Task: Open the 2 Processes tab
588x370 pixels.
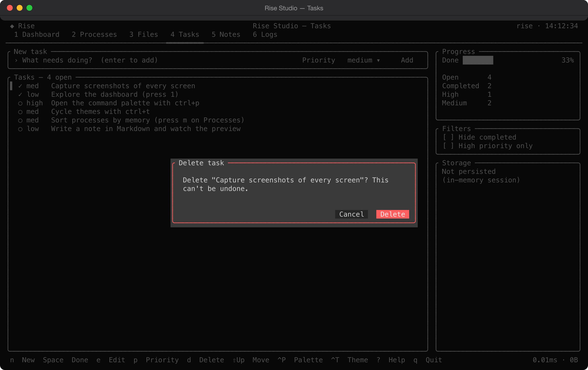Action: coord(94,35)
